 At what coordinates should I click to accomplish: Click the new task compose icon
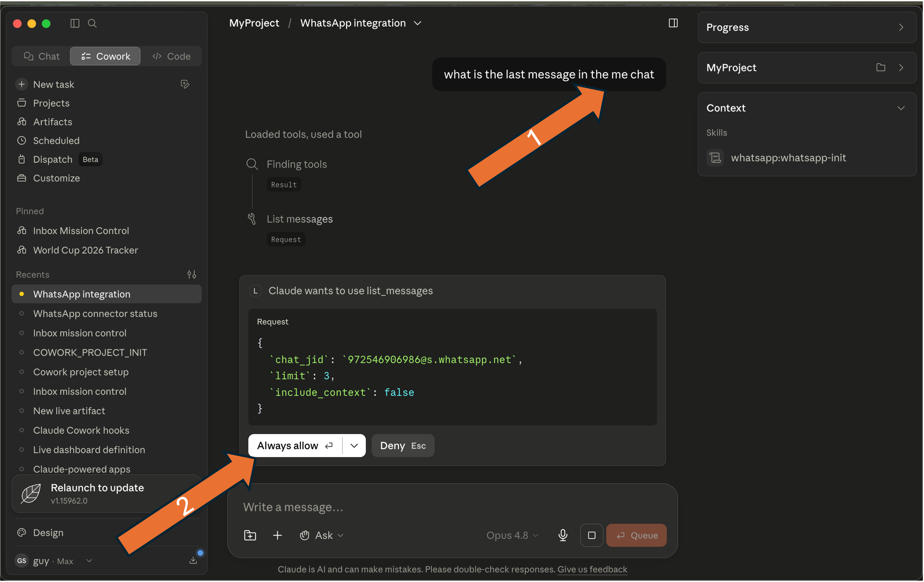pos(185,84)
